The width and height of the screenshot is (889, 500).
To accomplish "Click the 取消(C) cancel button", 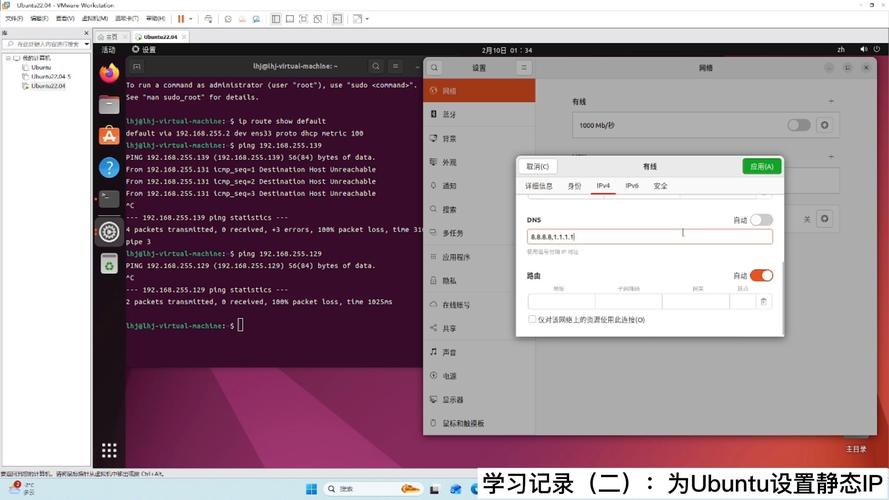I will (x=537, y=166).
